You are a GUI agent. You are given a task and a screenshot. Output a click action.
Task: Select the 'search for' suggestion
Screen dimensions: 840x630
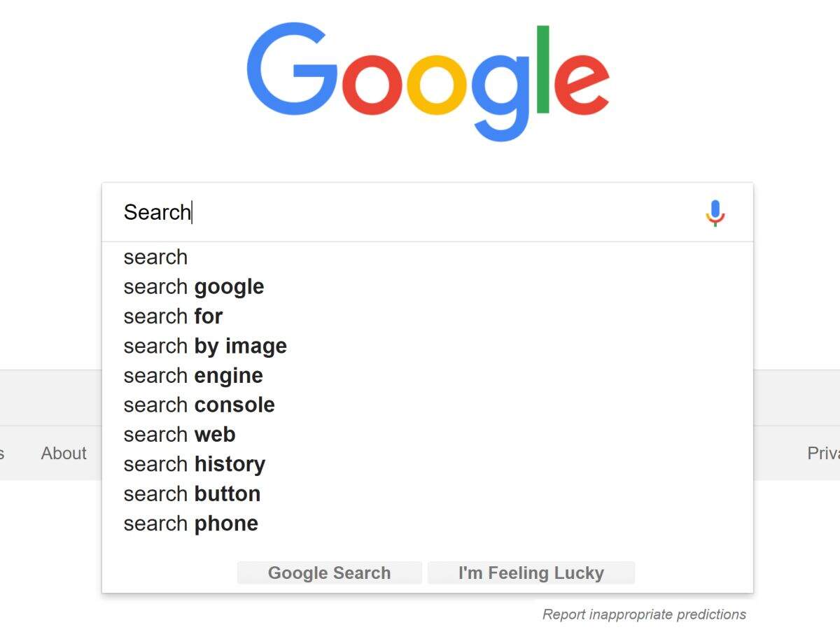[173, 316]
